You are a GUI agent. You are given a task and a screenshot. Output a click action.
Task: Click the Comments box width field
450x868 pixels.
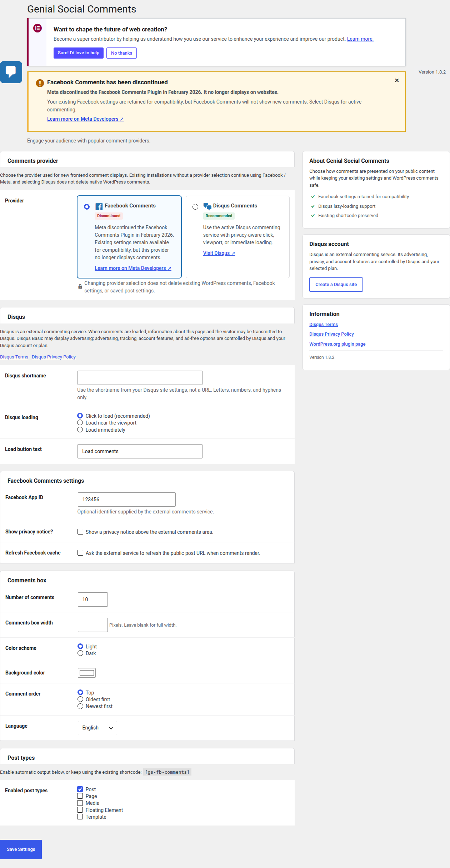(93, 625)
